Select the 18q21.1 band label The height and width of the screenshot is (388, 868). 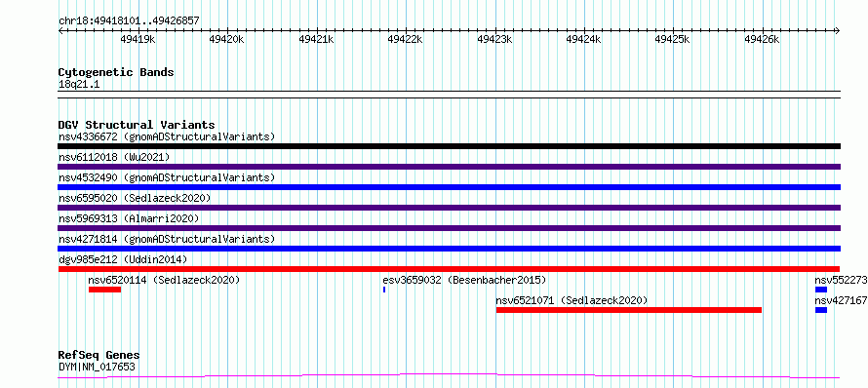coord(79,85)
